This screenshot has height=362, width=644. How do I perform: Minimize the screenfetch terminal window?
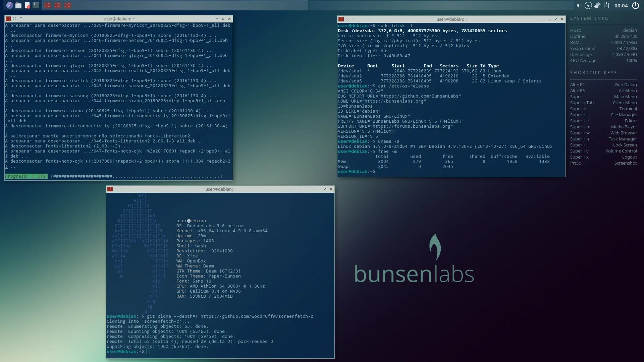[x=319, y=189]
